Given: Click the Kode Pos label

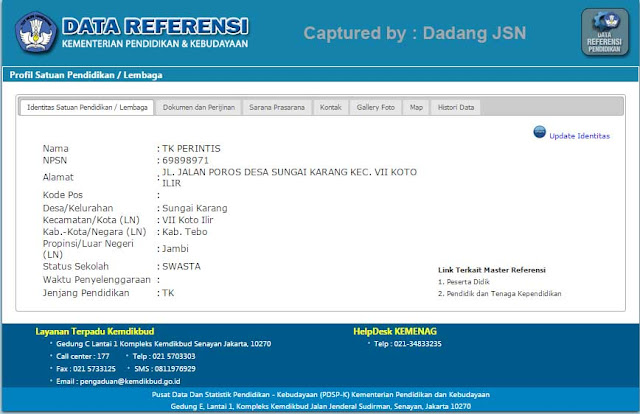Looking at the screenshot, I should click(x=62, y=195).
